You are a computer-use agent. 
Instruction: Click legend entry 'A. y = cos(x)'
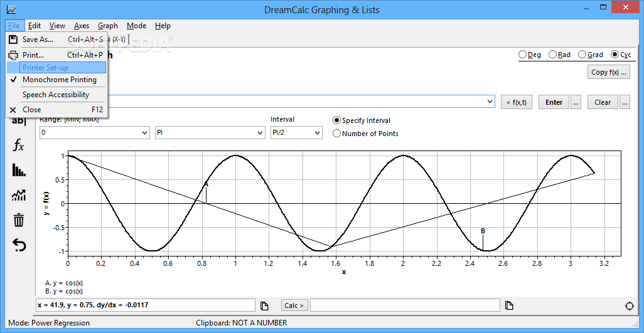click(x=64, y=283)
